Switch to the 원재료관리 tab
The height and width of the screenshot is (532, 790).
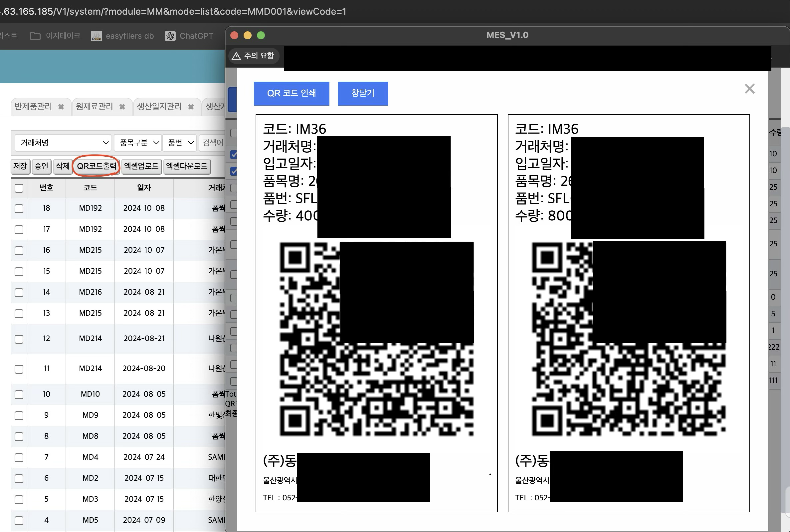coord(94,107)
